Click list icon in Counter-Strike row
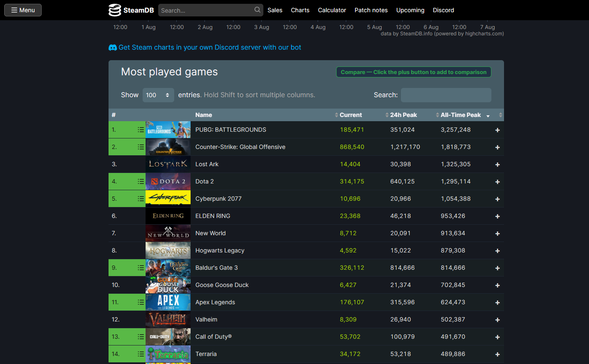The width and height of the screenshot is (589, 364). point(141,147)
